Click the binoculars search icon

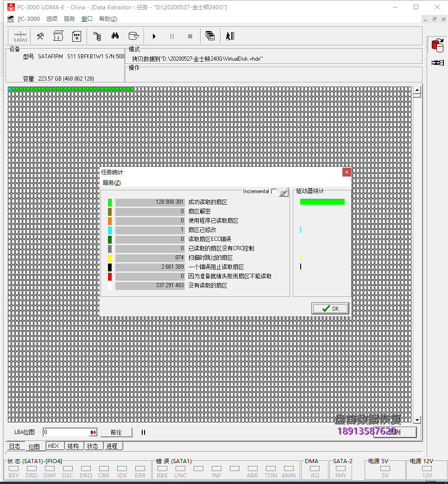coord(115,36)
